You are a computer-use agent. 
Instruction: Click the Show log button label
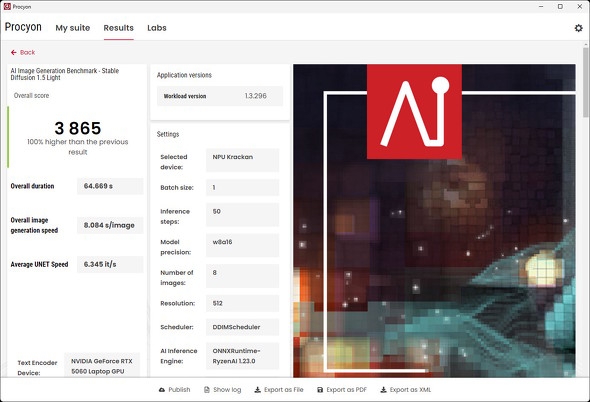tap(227, 390)
